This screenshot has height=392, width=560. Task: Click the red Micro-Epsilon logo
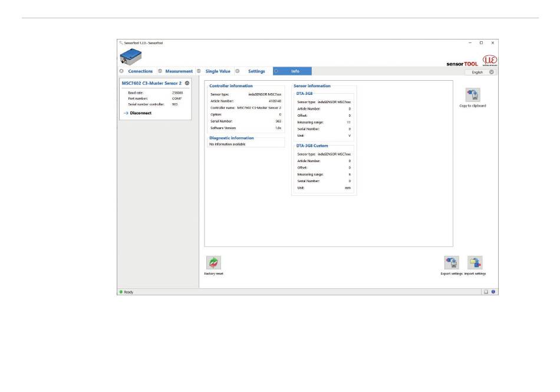[x=490, y=60]
